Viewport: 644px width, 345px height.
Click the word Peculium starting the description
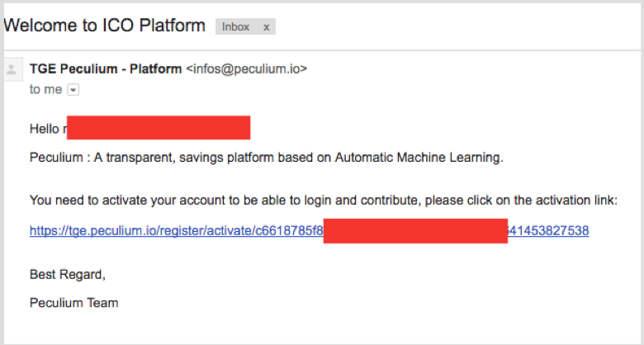pos(56,158)
